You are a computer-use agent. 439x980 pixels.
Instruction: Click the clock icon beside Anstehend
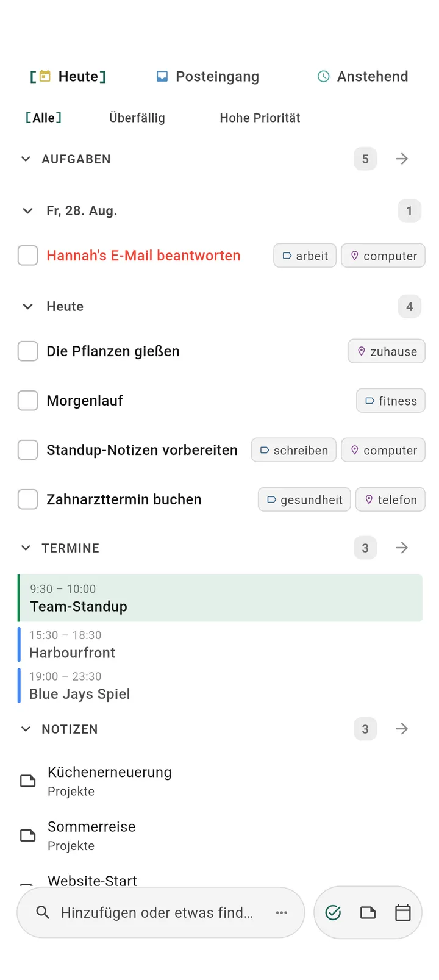coord(324,76)
